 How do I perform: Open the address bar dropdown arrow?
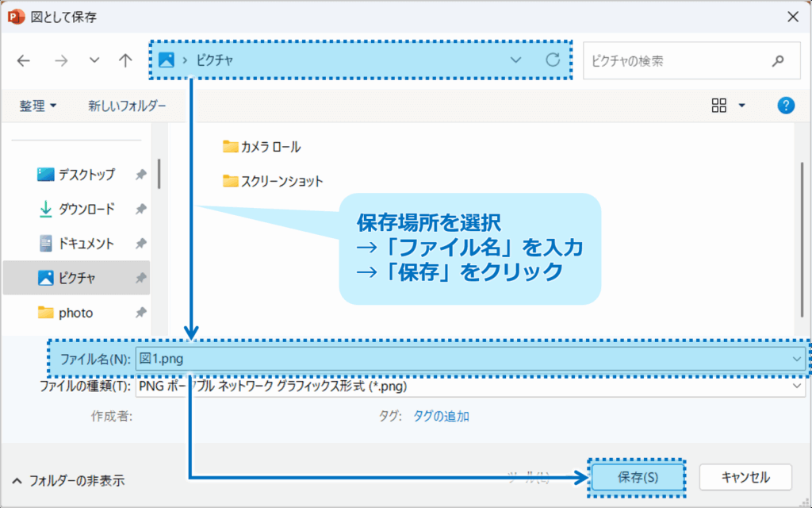coord(516,60)
